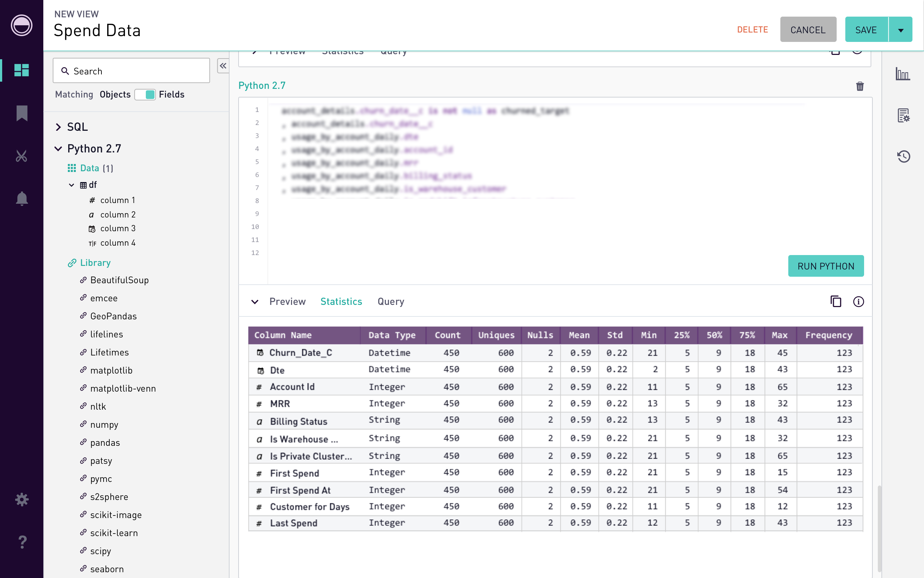The width and height of the screenshot is (924, 578).
Task: Click the Library link icon
Action: click(72, 263)
